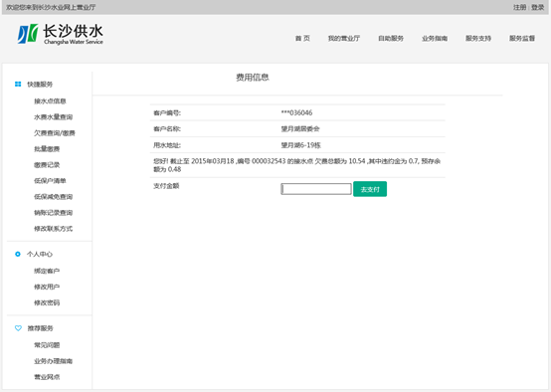Screen dimensions: 551x392
Task: Open 服务支持 navigation menu
Action: point(478,38)
